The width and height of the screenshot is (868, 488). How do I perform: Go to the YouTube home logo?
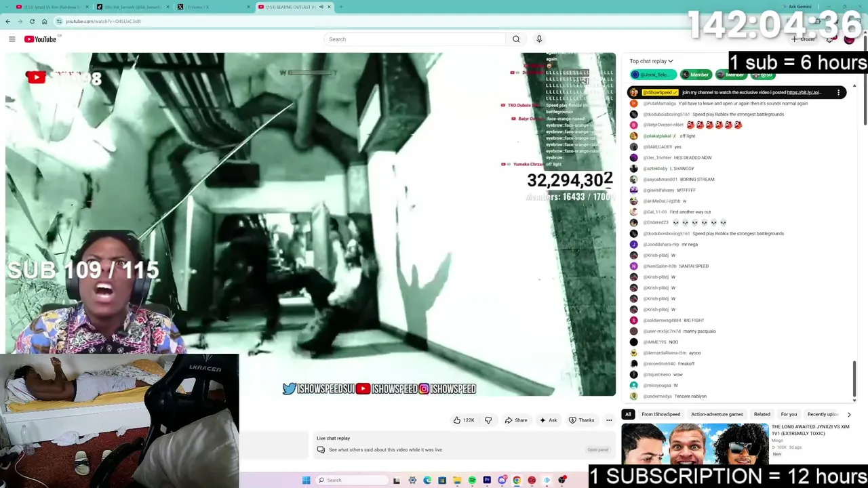pos(41,39)
